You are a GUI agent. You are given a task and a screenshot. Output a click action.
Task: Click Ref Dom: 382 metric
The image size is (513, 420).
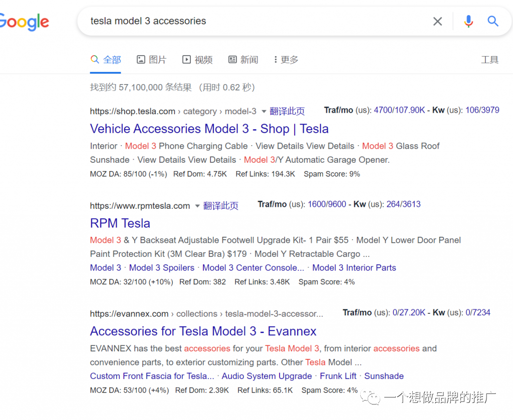pyautogui.click(x=202, y=282)
